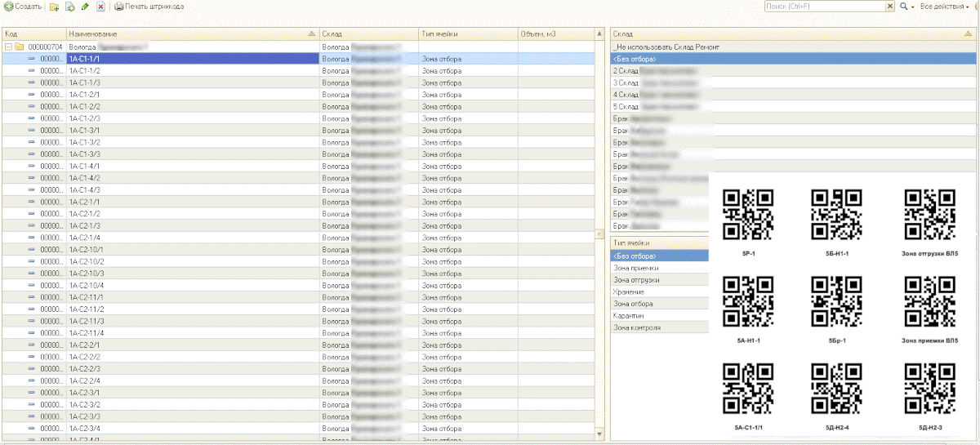Click the QR code labeled Зона приемки ВЛ5

[930, 301]
